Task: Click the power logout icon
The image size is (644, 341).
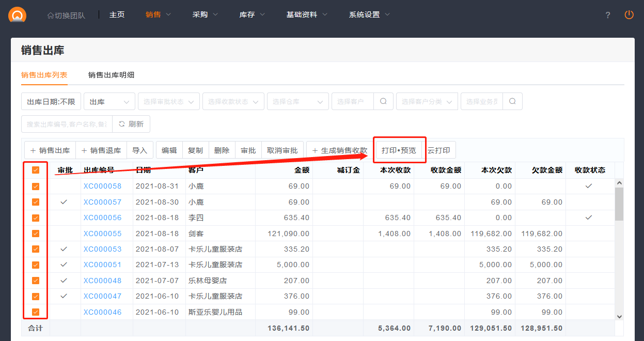Action: 629,14
